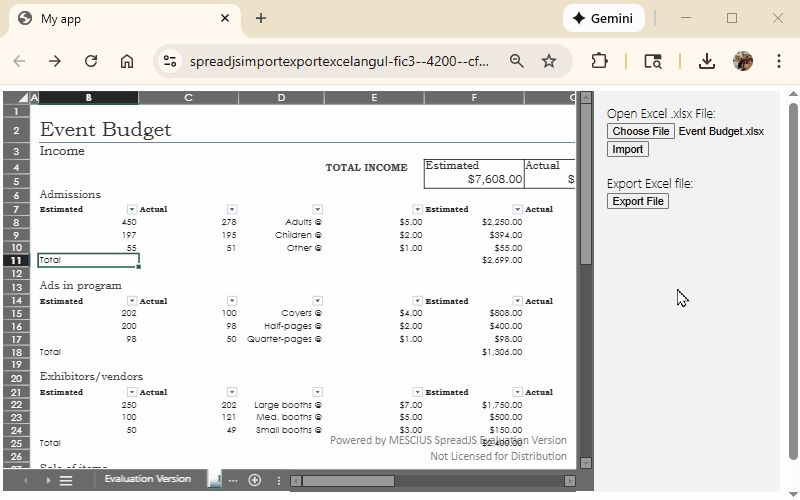Open site information icon in address bar
Viewport: 800px width, 500px height.
click(x=170, y=61)
